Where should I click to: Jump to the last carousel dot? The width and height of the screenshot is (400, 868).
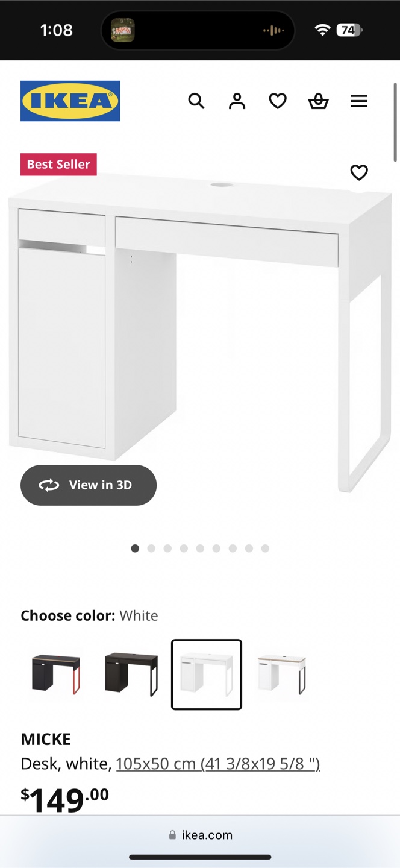(265, 549)
